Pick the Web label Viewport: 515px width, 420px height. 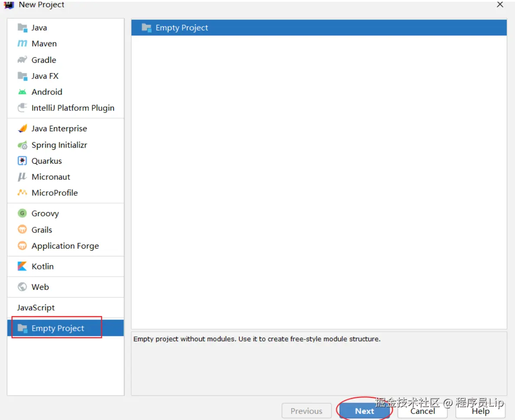coord(40,287)
